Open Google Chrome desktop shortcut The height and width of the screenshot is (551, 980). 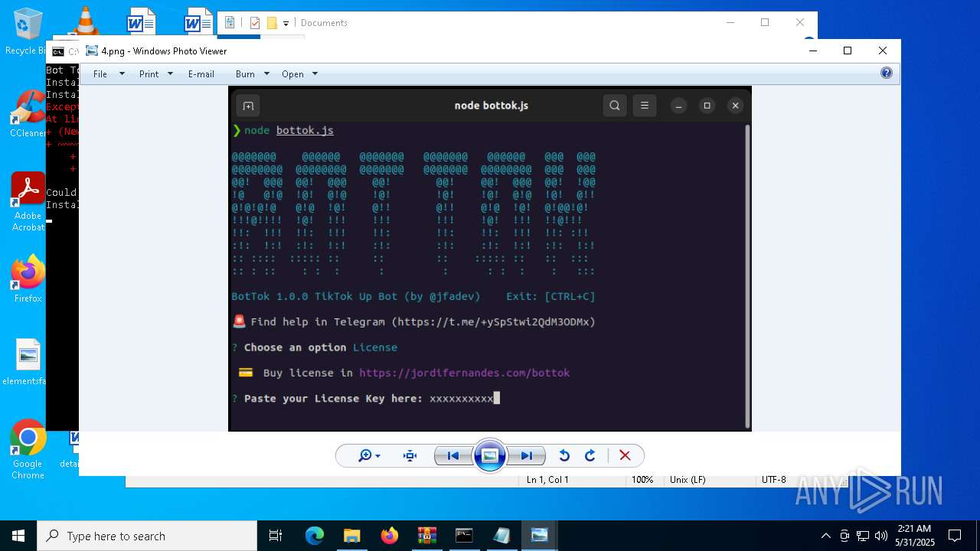(28, 450)
